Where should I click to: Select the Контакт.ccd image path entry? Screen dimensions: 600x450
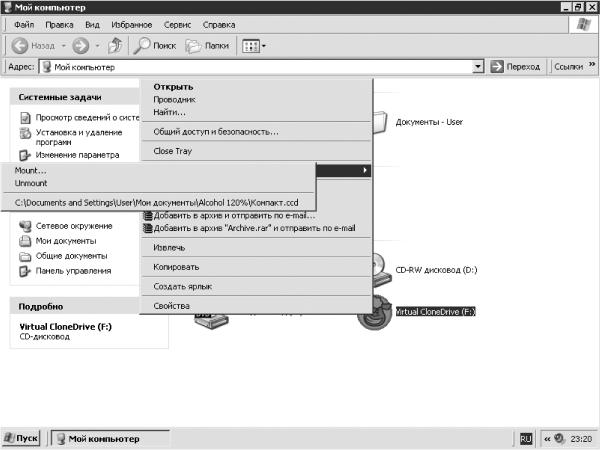point(158,203)
